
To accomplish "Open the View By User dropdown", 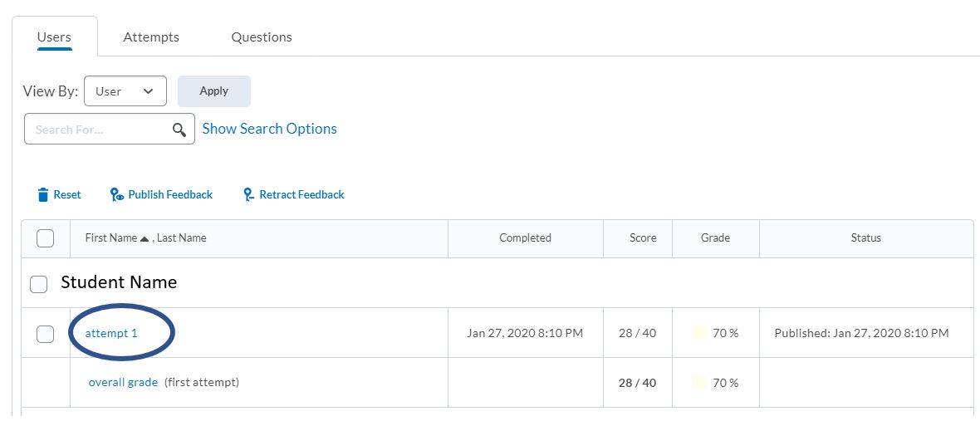I will pyautogui.click(x=125, y=91).
